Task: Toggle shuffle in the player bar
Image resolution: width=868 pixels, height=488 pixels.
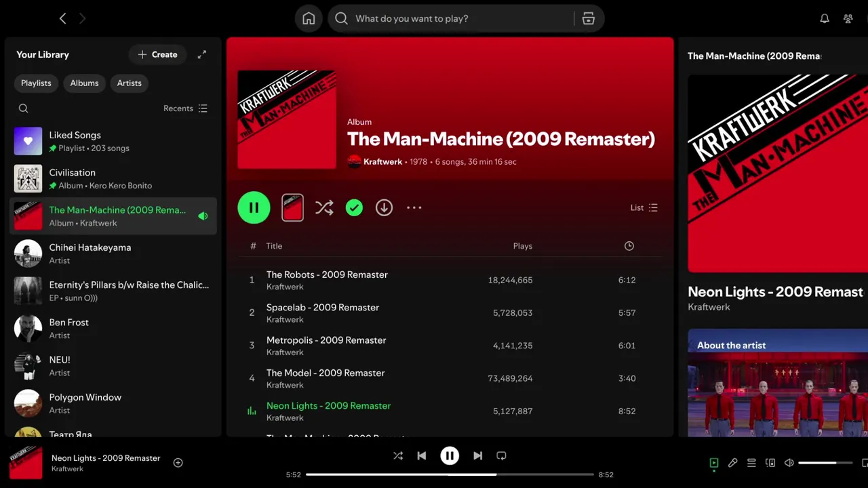Action: [x=398, y=456]
